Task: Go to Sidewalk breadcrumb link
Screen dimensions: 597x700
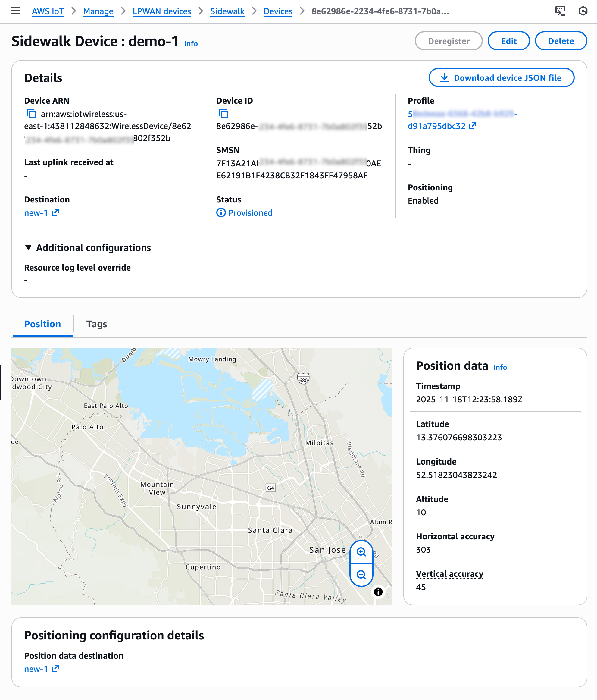Action: [227, 11]
